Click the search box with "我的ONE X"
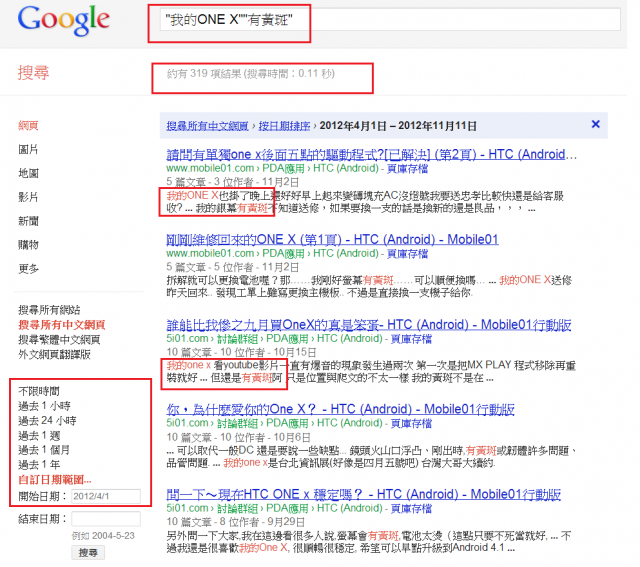The image size is (640, 567). click(390, 19)
